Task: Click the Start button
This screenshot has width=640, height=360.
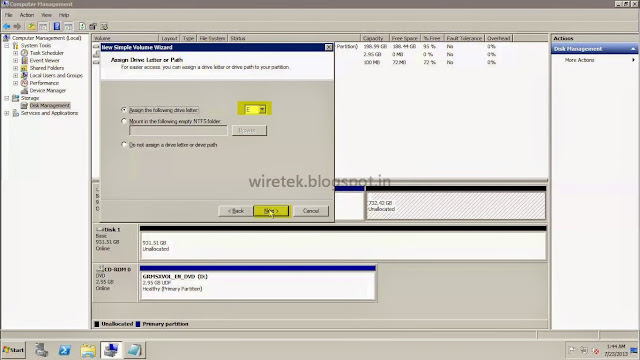Action: tap(13, 350)
